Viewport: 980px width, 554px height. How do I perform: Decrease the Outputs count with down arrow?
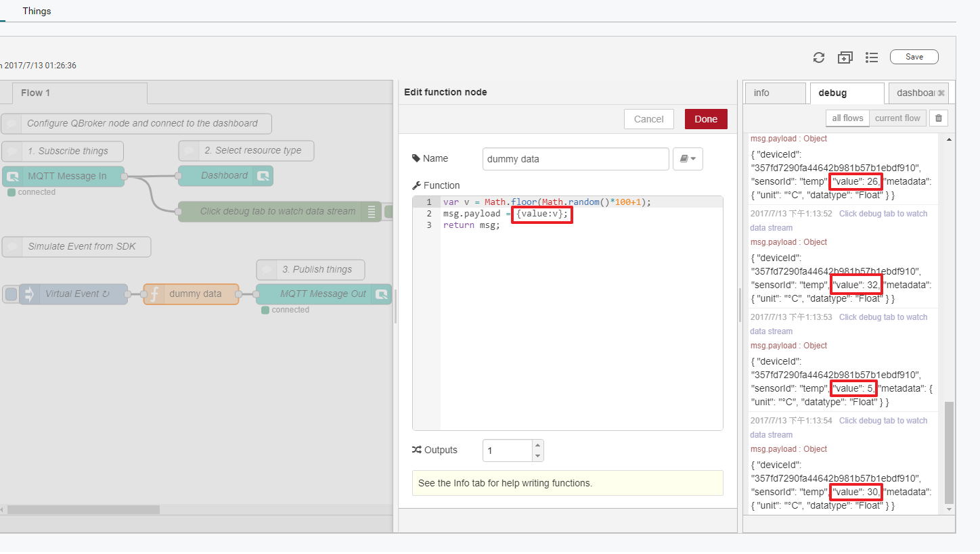[537, 456]
